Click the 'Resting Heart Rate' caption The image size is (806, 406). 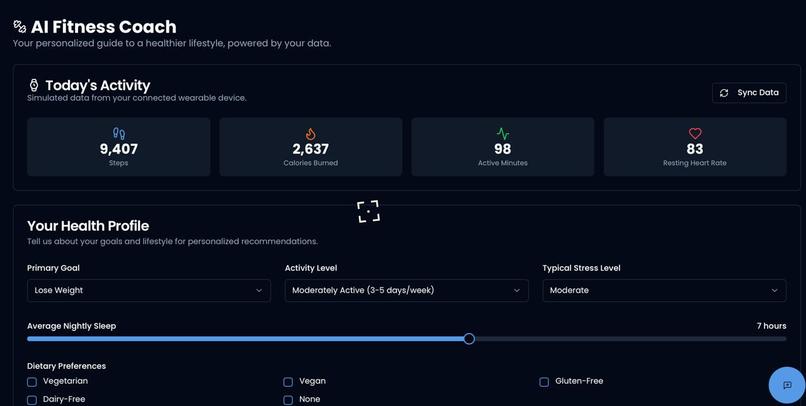(695, 163)
